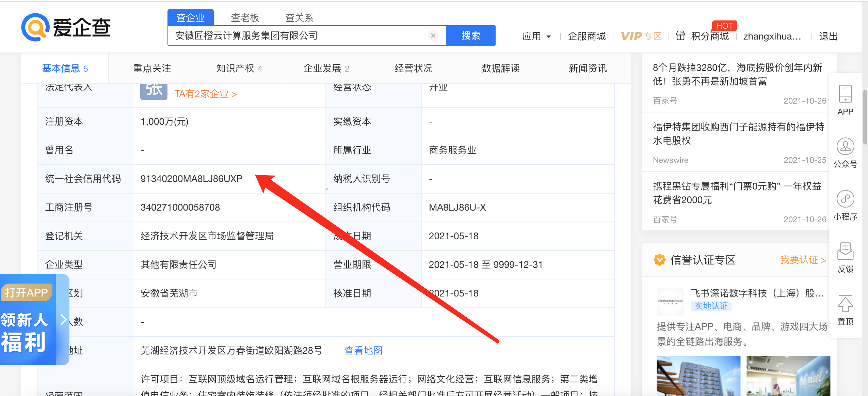Click the 我要认证 link

tap(803, 260)
